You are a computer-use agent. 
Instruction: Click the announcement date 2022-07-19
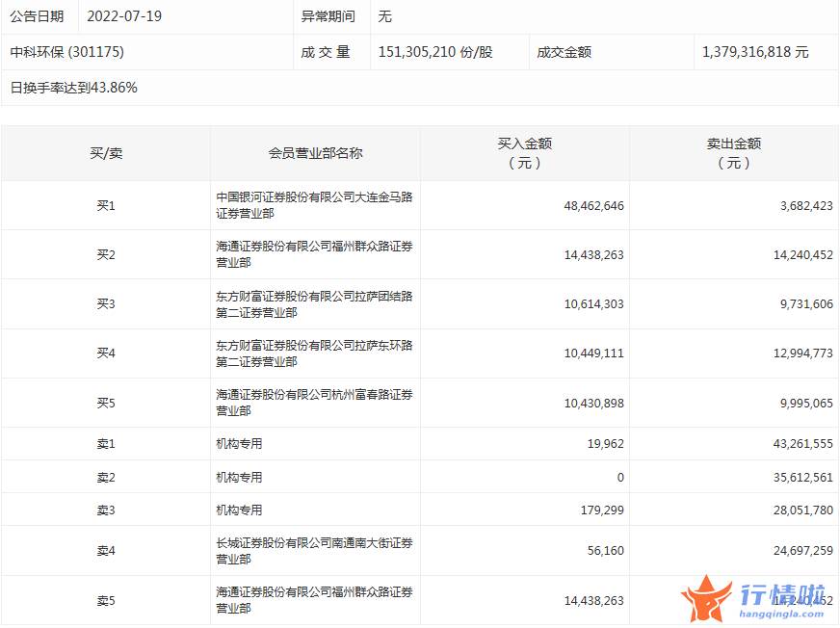(124, 16)
